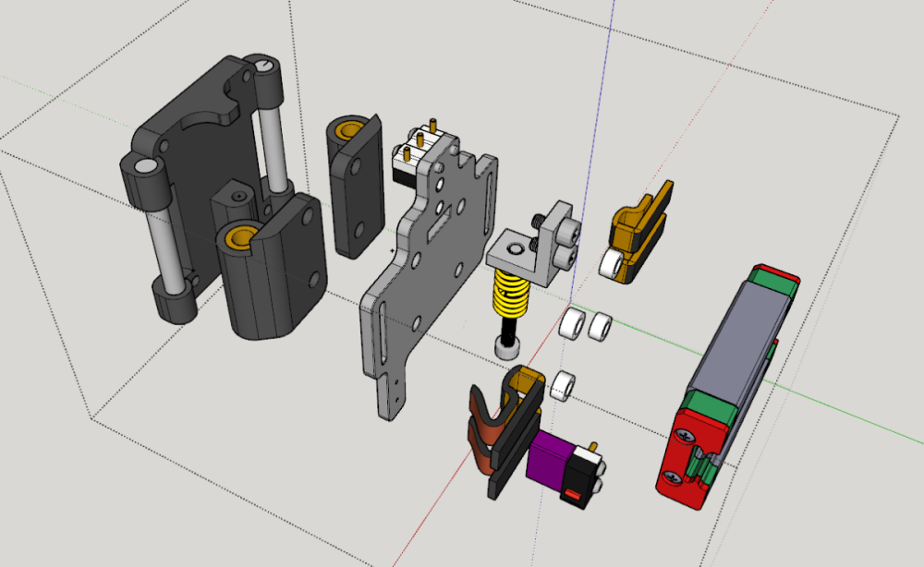Select the gray aluminum mounting plate
Viewport: 924px width, 567px height.
[x=427, y=271]
